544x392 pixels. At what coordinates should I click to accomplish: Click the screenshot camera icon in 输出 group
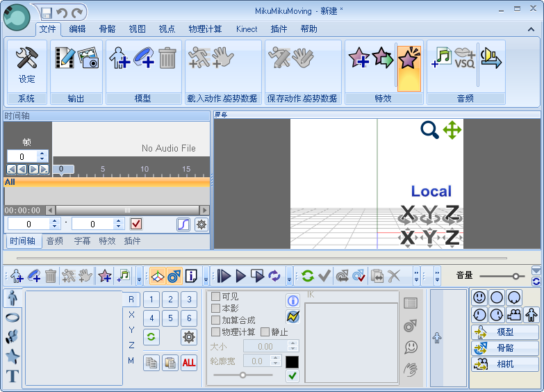(88, 57)
